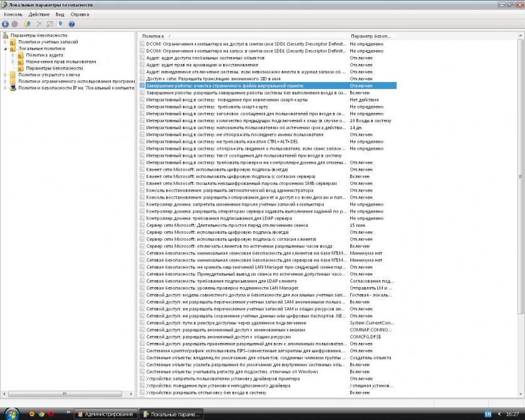This screenshot has width=525, height=420.
Task: Click the Back arrow toolbar button
Action: 6,24
